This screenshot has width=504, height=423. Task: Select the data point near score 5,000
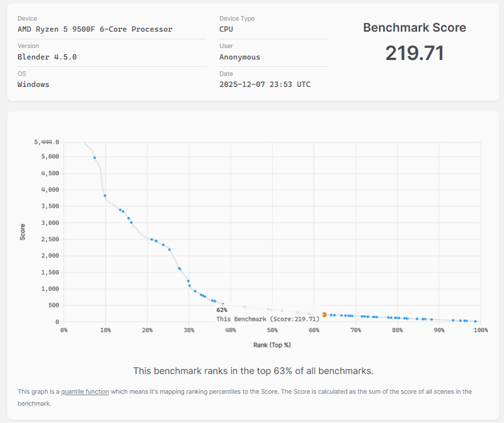pyautogui.click(x=94, y=158)
